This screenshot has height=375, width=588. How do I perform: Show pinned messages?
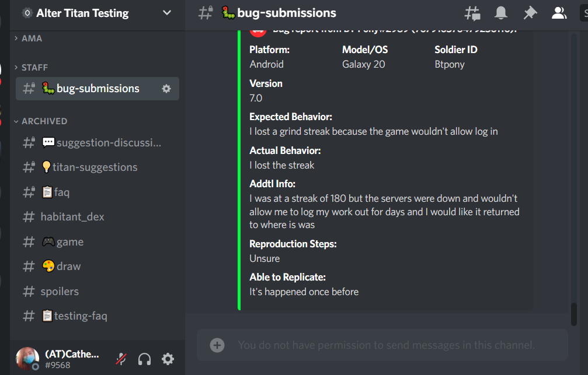tap(530, 13)
